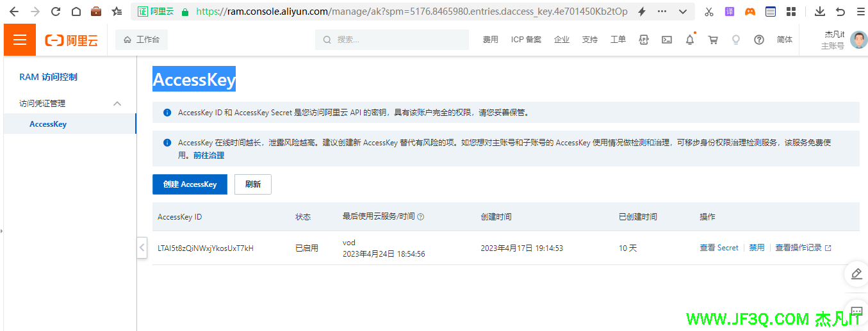Open the Cloud Shell terminal icon

pyautogui.click(x=667, y=40)
